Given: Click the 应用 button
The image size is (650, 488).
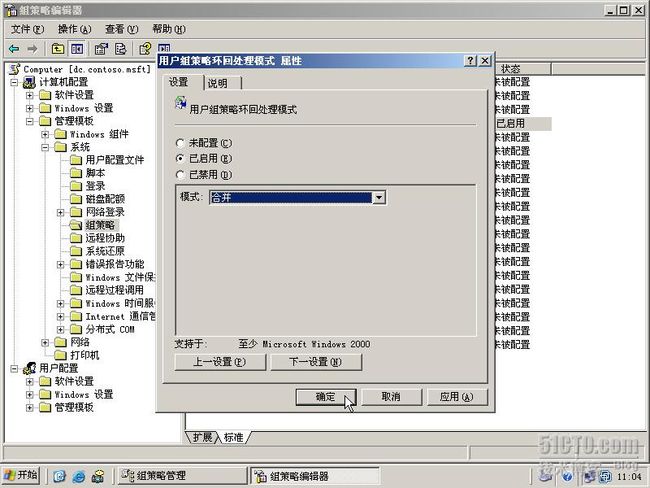Looking at the screenshot, I should pyautogui.click(x=456, y=397).
